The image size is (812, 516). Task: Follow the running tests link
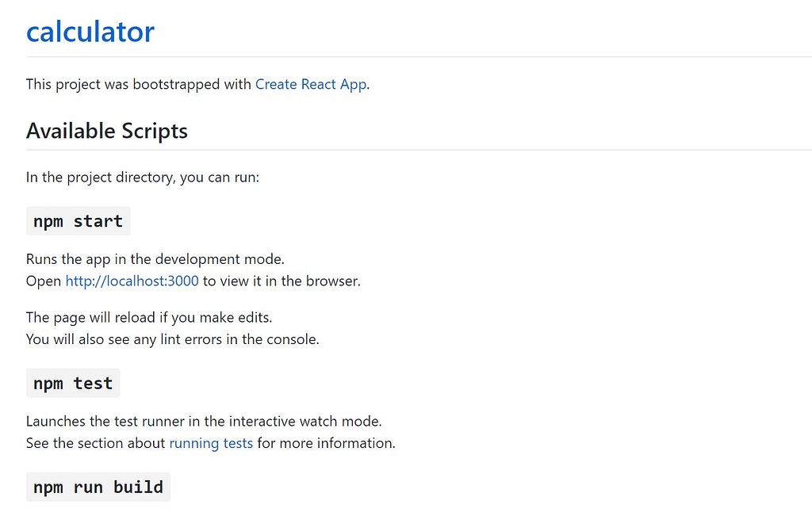[x=210, y=443]
